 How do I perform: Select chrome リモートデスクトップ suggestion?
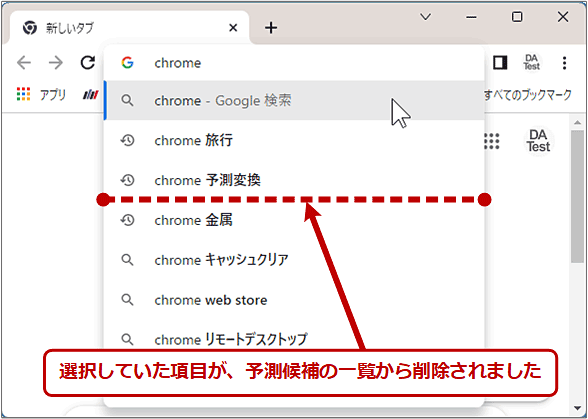coord(294,339)
